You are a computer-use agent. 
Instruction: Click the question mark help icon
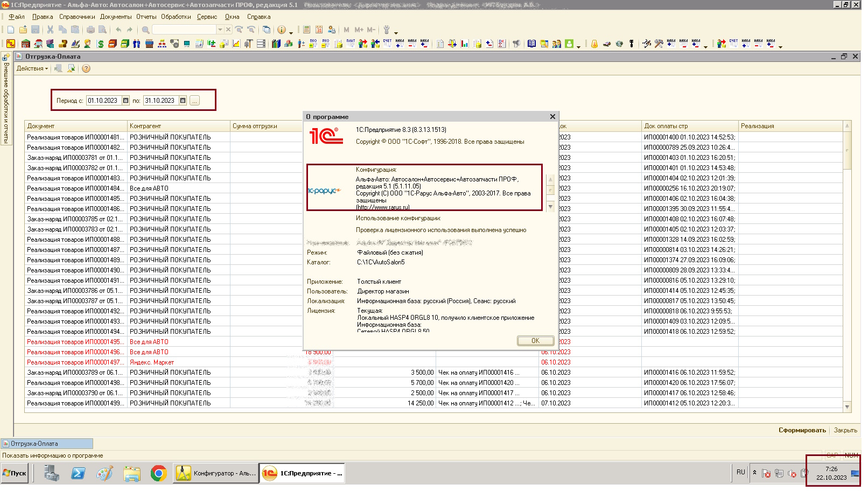[x=86, y=68]
